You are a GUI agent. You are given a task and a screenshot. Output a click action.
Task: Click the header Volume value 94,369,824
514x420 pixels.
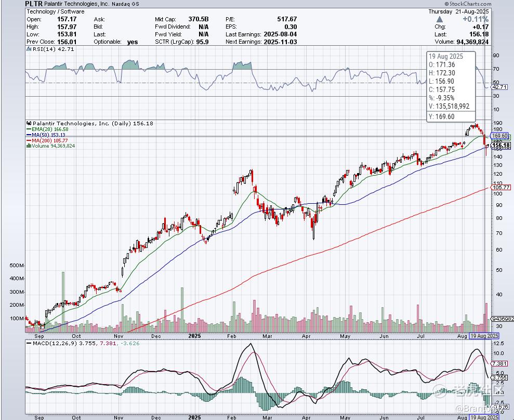tap(472, 42)
